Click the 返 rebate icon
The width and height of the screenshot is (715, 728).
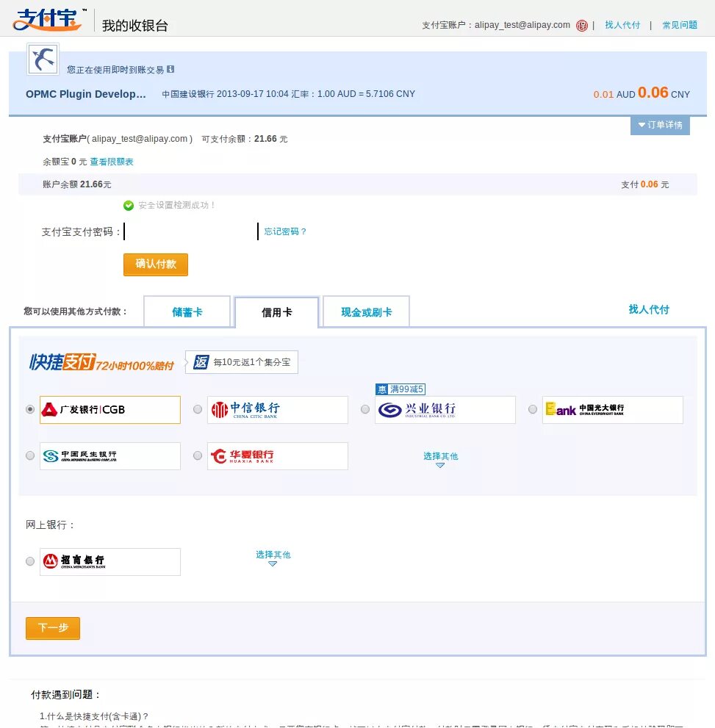point(201,362)
